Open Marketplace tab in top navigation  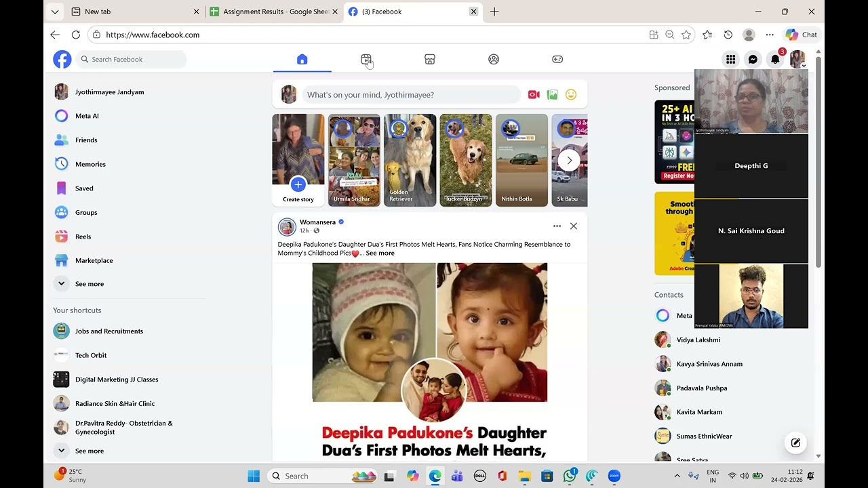click(430, 60)
